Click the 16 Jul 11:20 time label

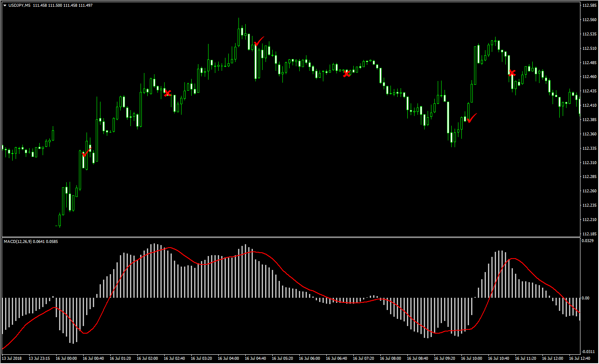(526, 359)
